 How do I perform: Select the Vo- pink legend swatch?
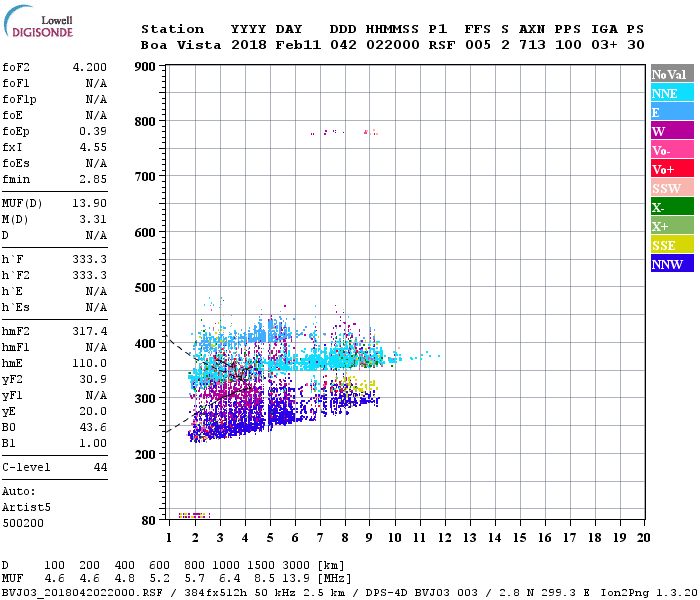tap(672, 150)
